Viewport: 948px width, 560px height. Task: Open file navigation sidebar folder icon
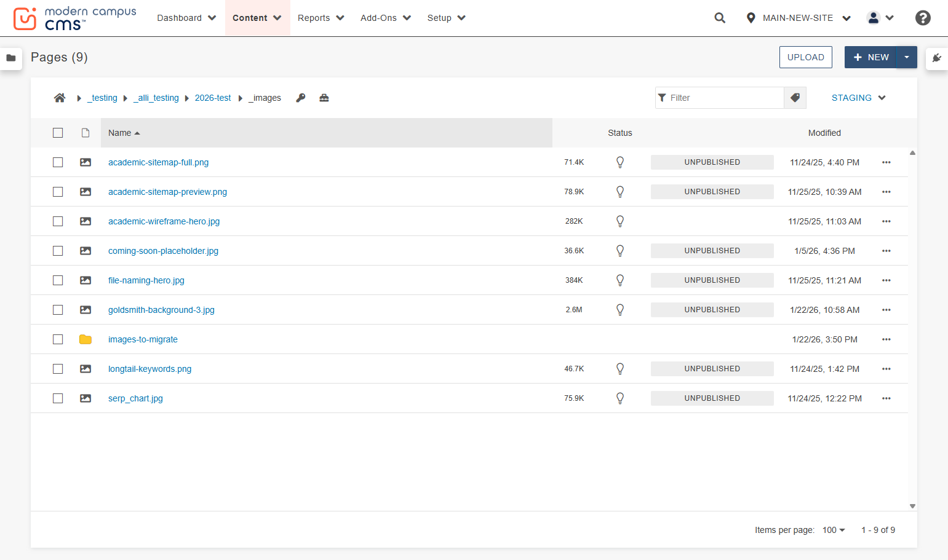coord(11,58)
